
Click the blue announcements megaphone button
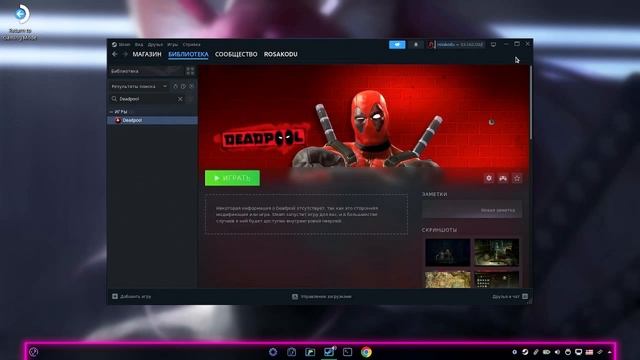pos(397,44)
